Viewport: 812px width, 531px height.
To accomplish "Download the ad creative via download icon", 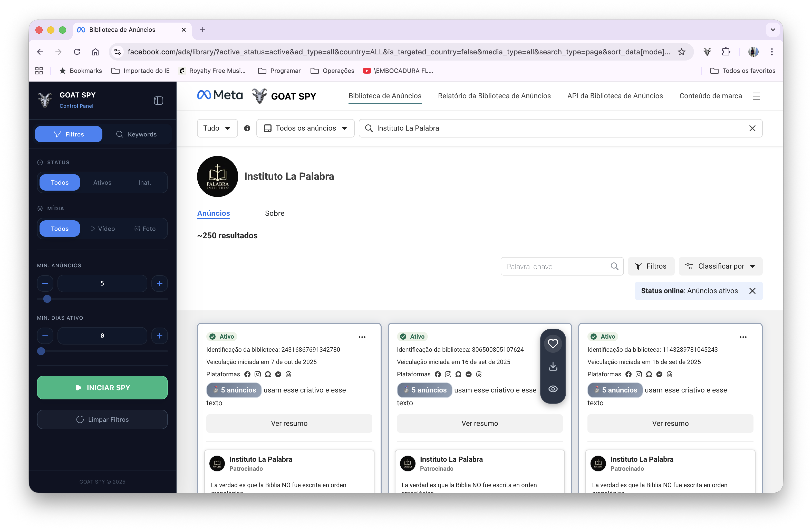I will 553,366.
